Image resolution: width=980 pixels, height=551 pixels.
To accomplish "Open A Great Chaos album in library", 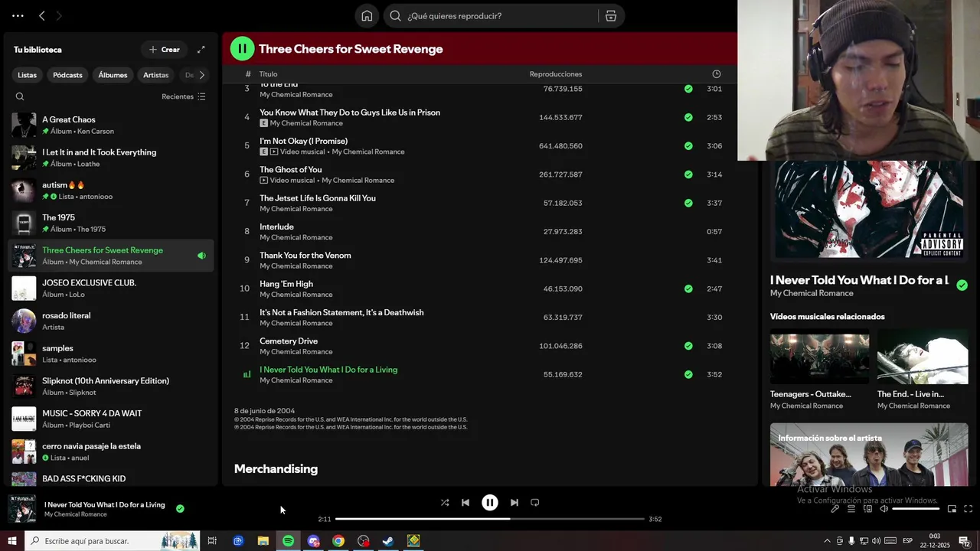I will tap(111, 125).
